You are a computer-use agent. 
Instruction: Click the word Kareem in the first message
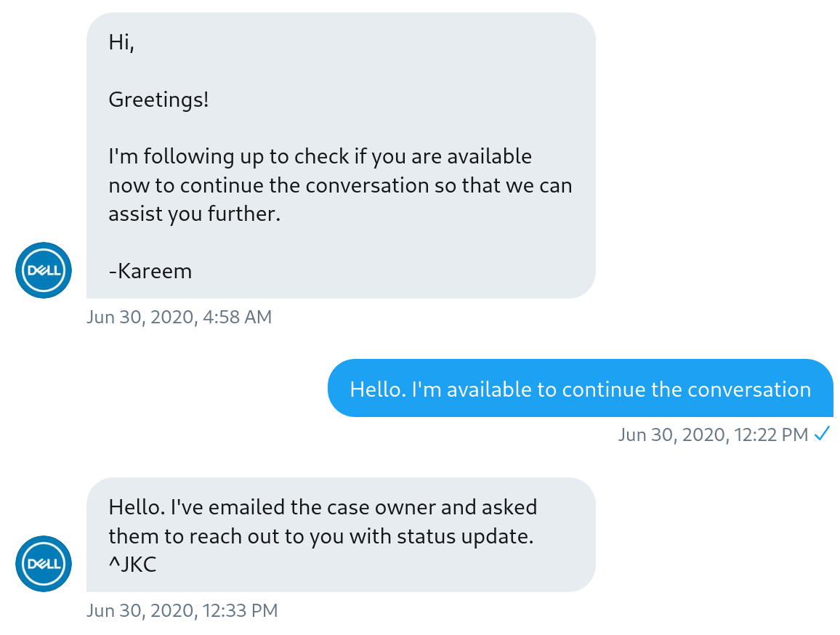(x=155, y=270)
